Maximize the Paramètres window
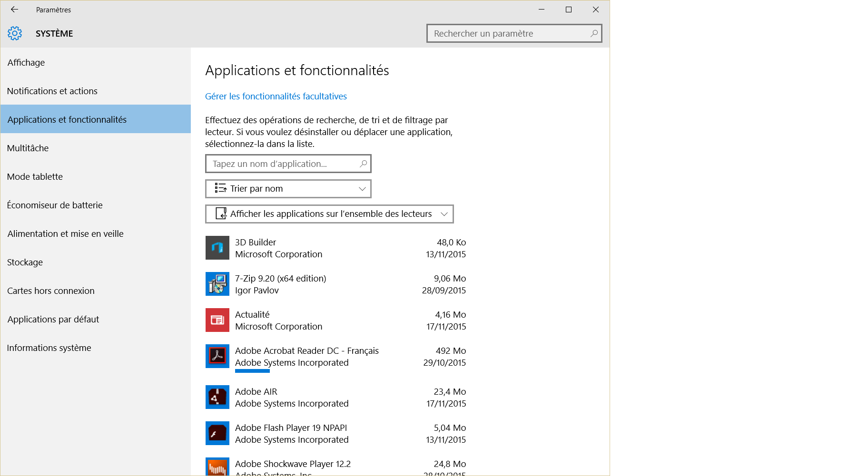The image size is (868, 476). coord(569,10)
